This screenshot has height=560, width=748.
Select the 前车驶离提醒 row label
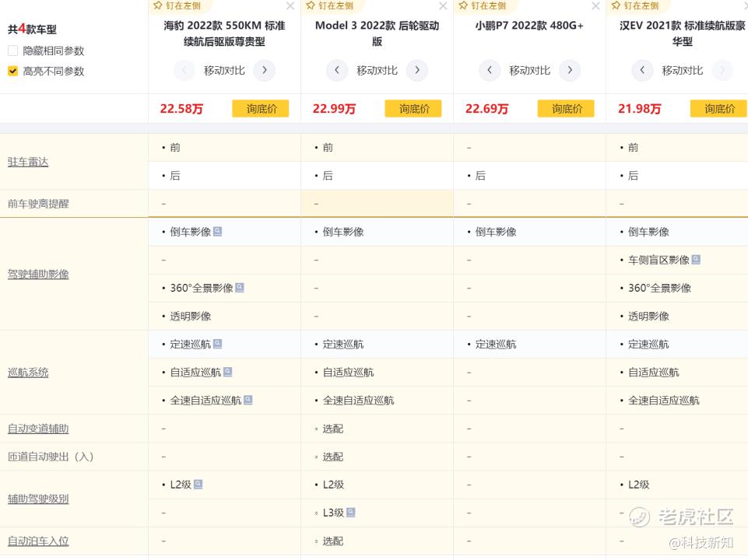click(x=38, y=204)
